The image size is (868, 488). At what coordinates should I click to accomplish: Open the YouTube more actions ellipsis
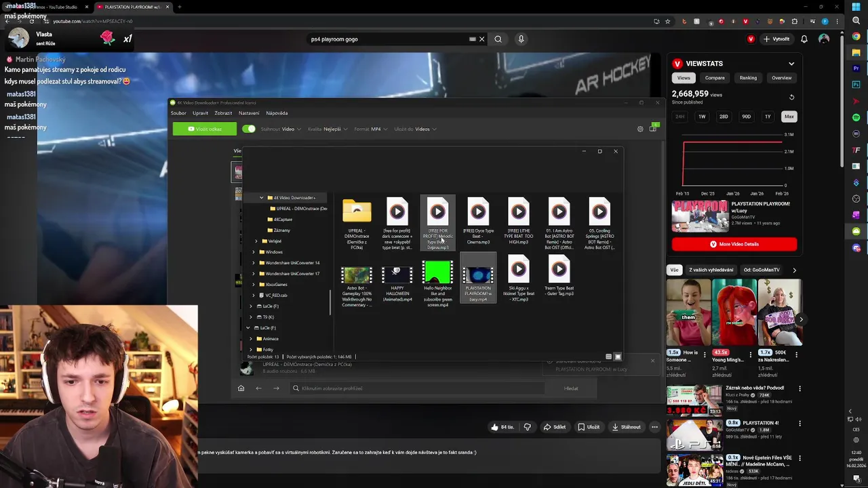point(654,427)
